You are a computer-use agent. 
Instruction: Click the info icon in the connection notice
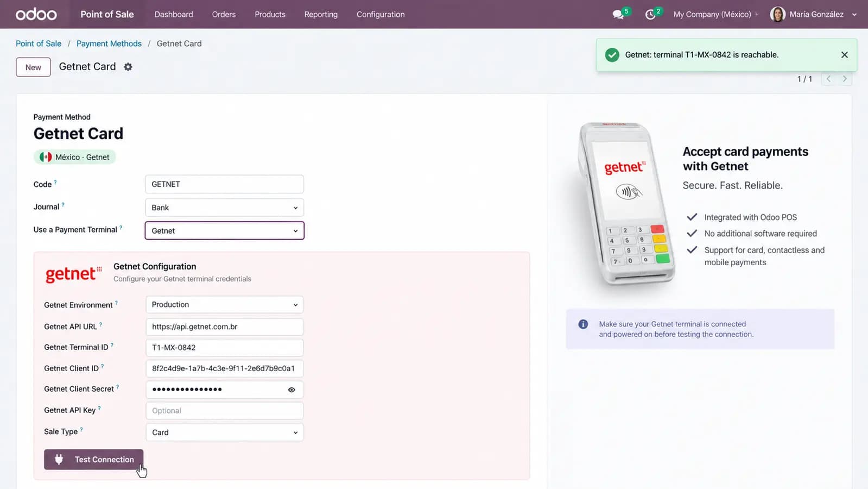pyautogui.click(x=583, y=324)
